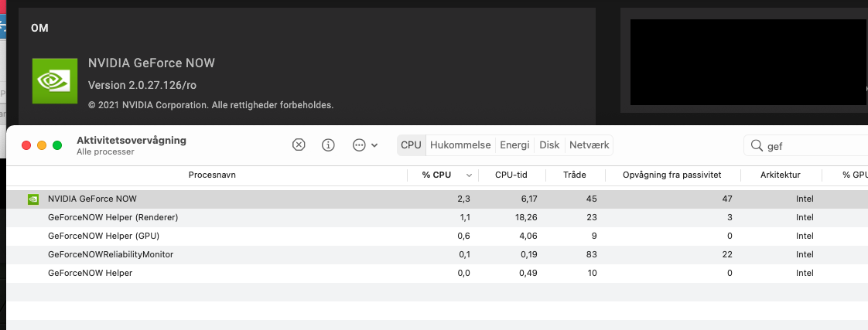Click Intel architecture for ReliabilityMonitor row
Screen dimensions: 868x330
805,255
